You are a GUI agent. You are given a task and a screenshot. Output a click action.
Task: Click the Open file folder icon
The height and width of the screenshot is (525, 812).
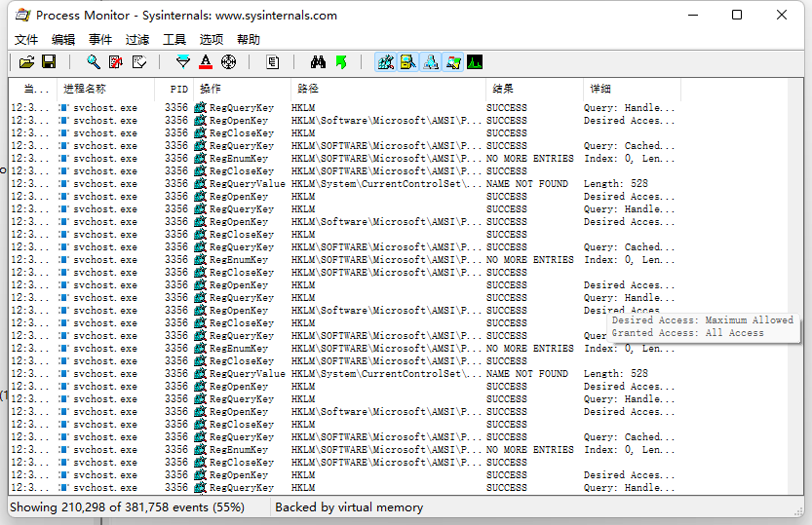point(26,62)
